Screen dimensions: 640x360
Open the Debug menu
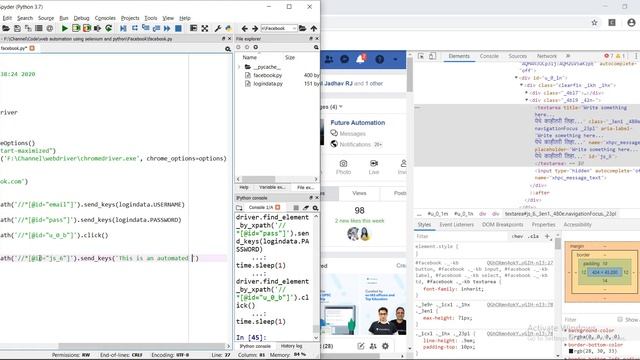(x=81, y=18)
